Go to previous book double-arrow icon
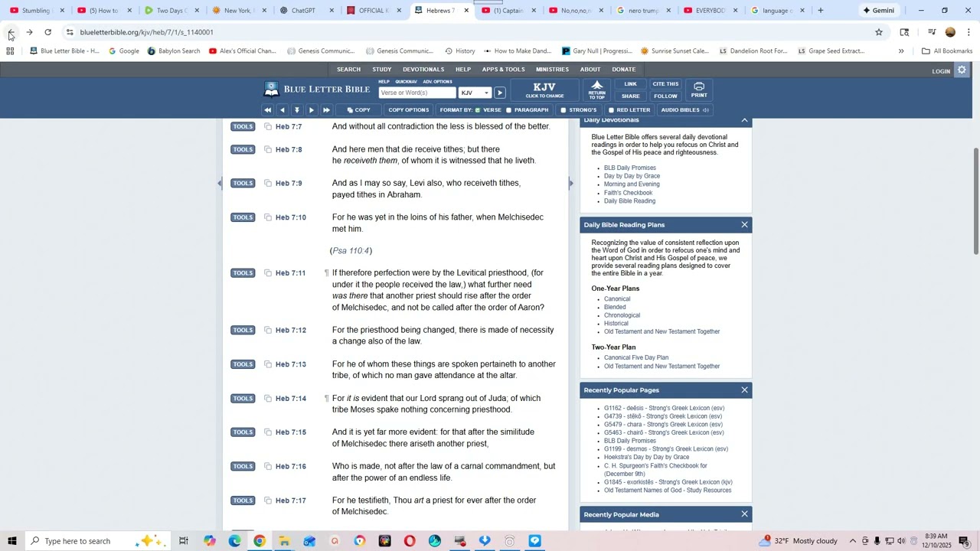This screenshot has width=980, height=551. 268,110
